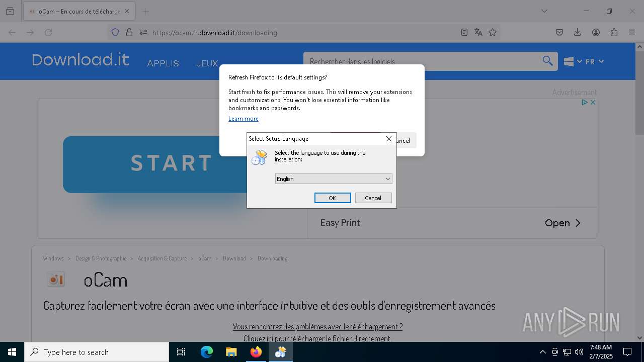Click Design & Photographie breadcrumb

click(101, 258)
